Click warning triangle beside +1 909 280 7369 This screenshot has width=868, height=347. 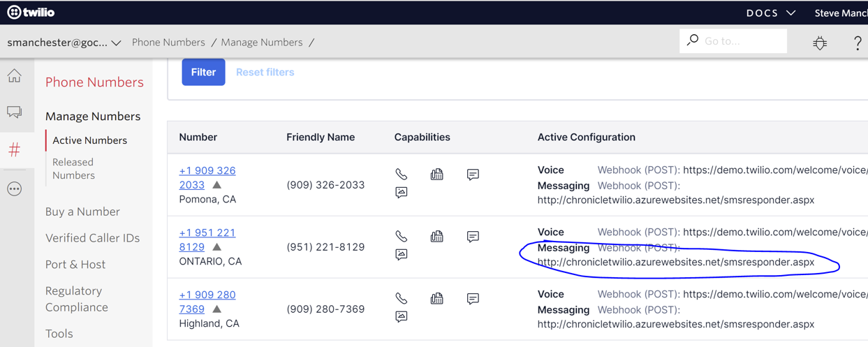click(x=217, y=309)
